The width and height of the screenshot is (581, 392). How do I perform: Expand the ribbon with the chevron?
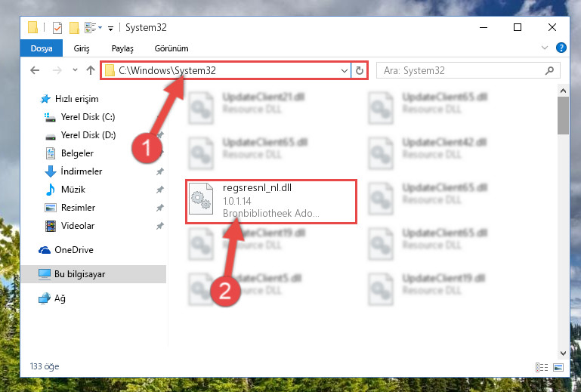click(x=545, y=48)
